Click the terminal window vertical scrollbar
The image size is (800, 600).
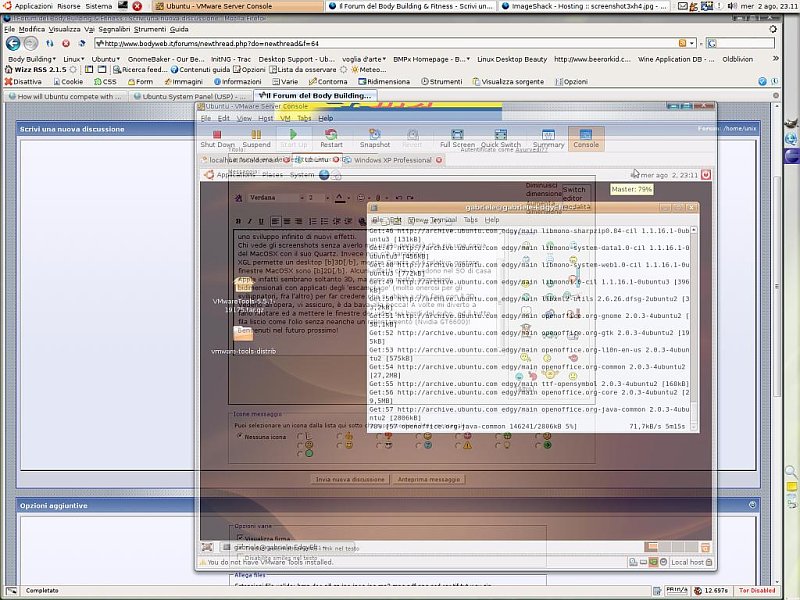pos(693,328)
